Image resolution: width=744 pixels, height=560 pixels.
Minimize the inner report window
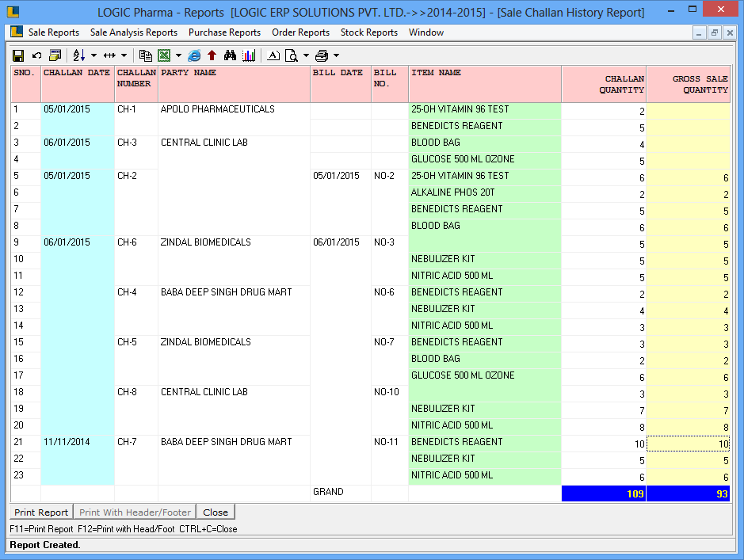click(699, 32)
